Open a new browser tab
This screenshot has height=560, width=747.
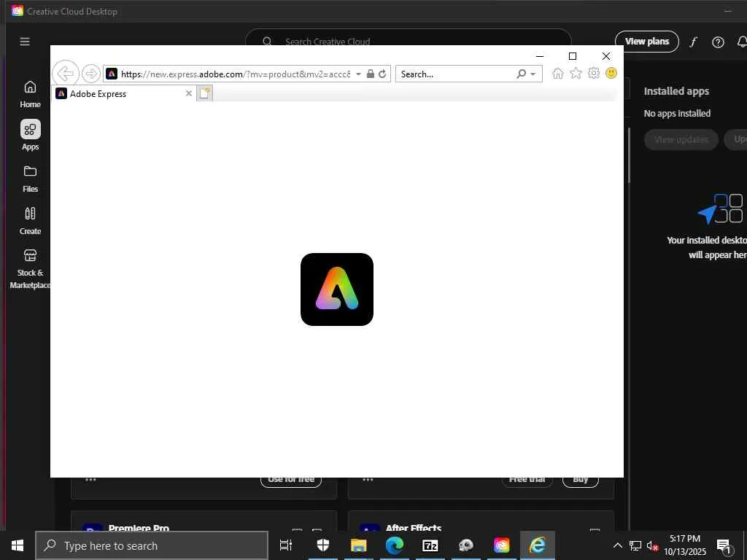[204, 93]
